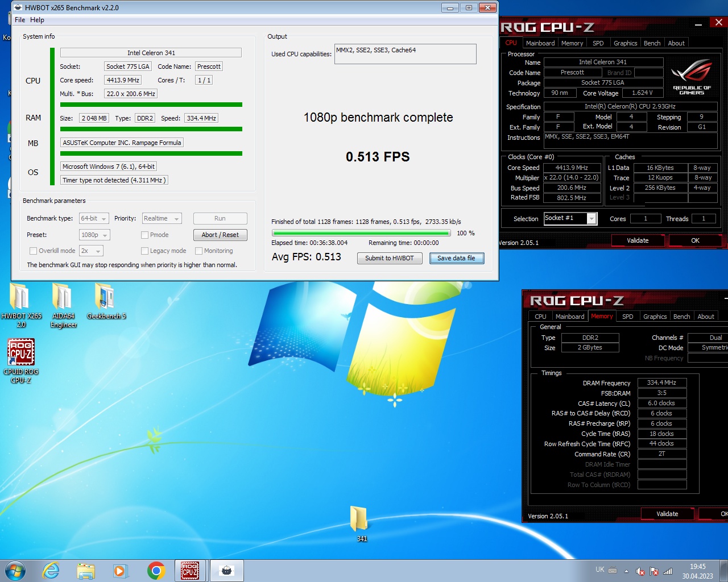Switch to Bench tab in top CPU-Z
Viewport: 728px width, 582px height.
652,43
